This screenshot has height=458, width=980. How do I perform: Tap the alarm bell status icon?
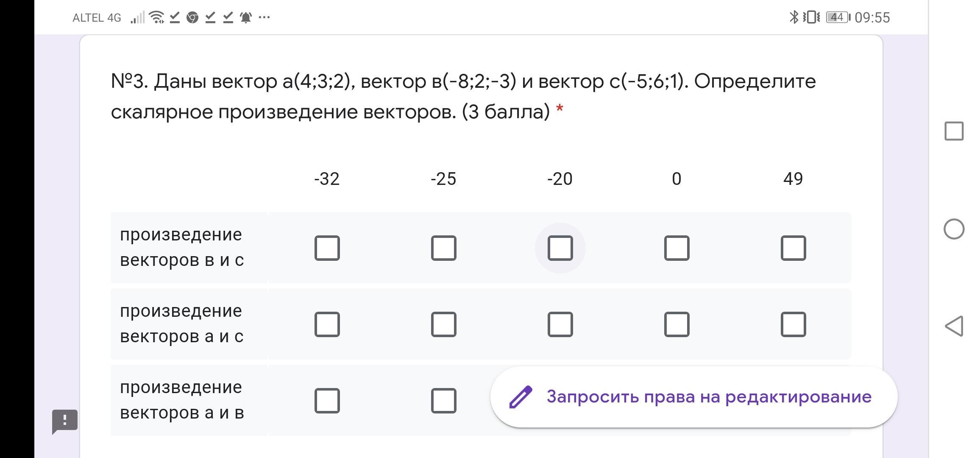[x=246, y=17]
